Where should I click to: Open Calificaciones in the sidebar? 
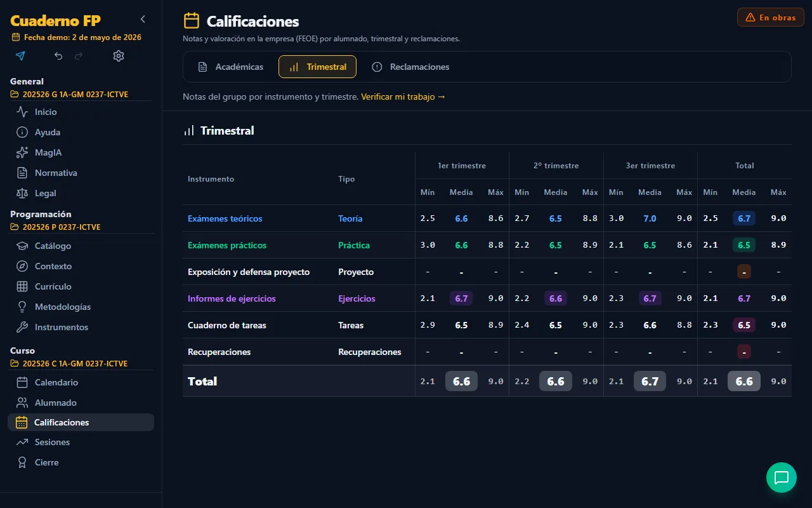click(x=81, y=422)
